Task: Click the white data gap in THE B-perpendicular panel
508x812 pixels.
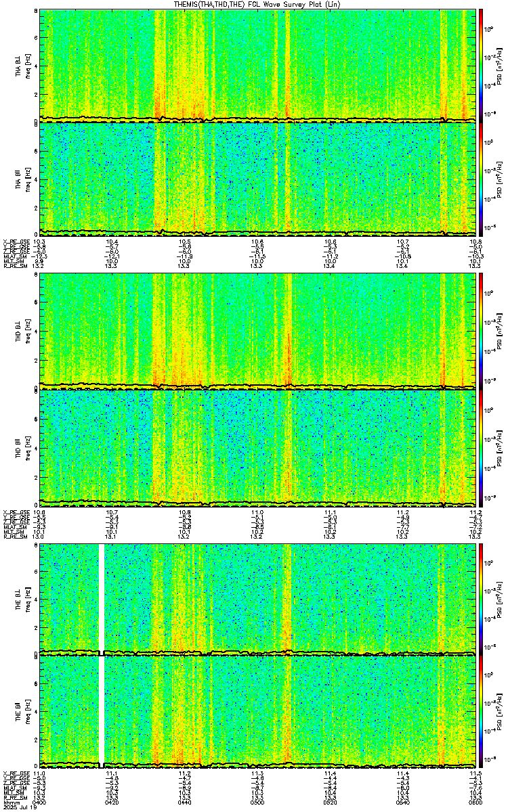Action: pos(102,599)
